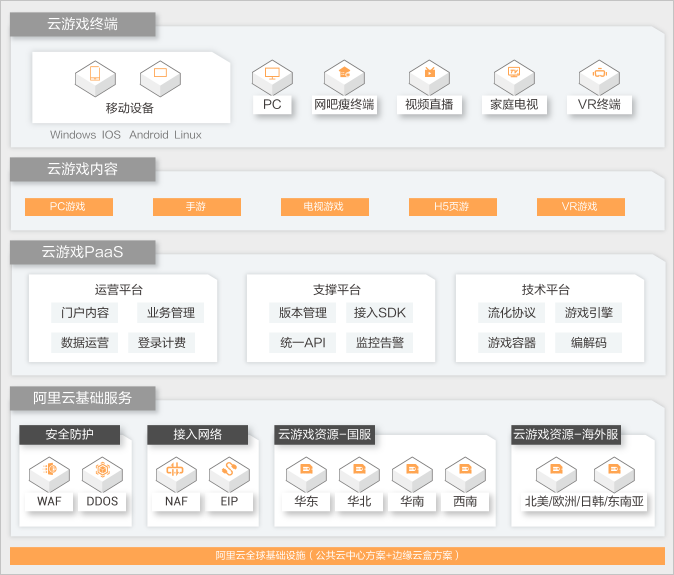Select the 业务管理 box
The width and height of the screenshot is (674, 575).
click(171, 313)
